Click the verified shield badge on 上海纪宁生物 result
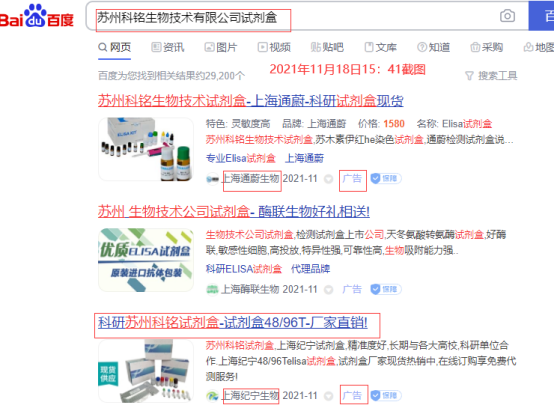 click(x=386, y=396)
